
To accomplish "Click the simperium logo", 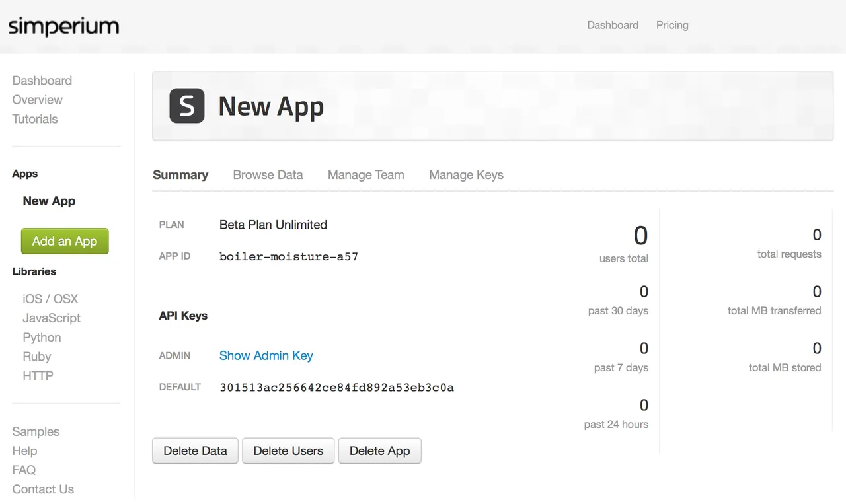I will [63, 26].
